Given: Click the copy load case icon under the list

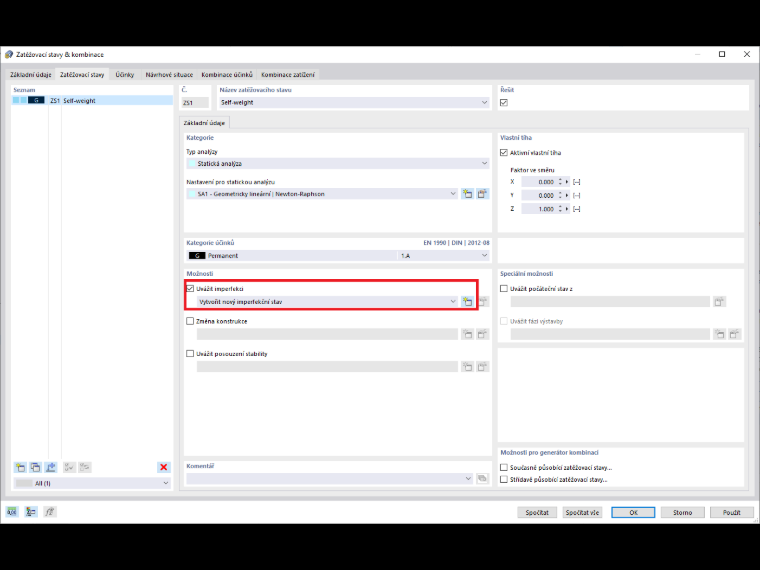Looking at the screenshot, I should pyautogui.click(x=35, y=467).
